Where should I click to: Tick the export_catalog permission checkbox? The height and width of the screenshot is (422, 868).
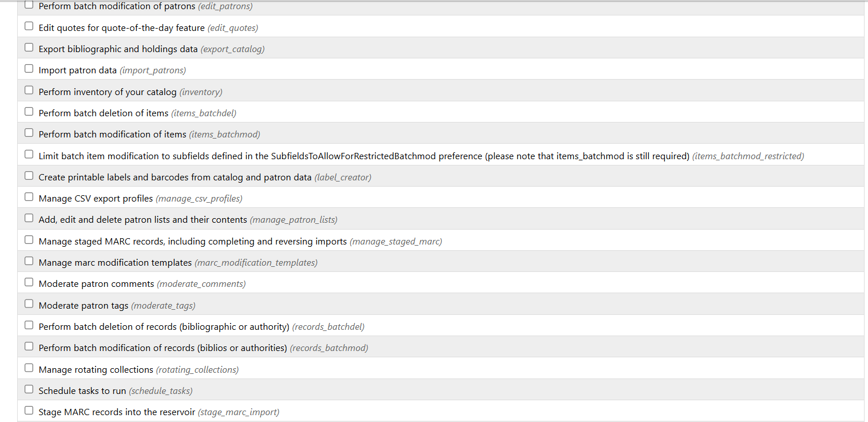pos(29,48)
